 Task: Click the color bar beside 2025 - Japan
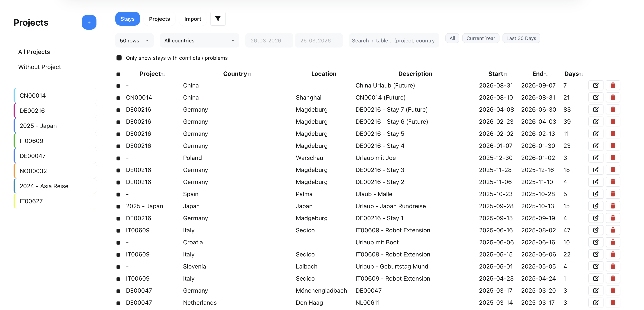15,126
